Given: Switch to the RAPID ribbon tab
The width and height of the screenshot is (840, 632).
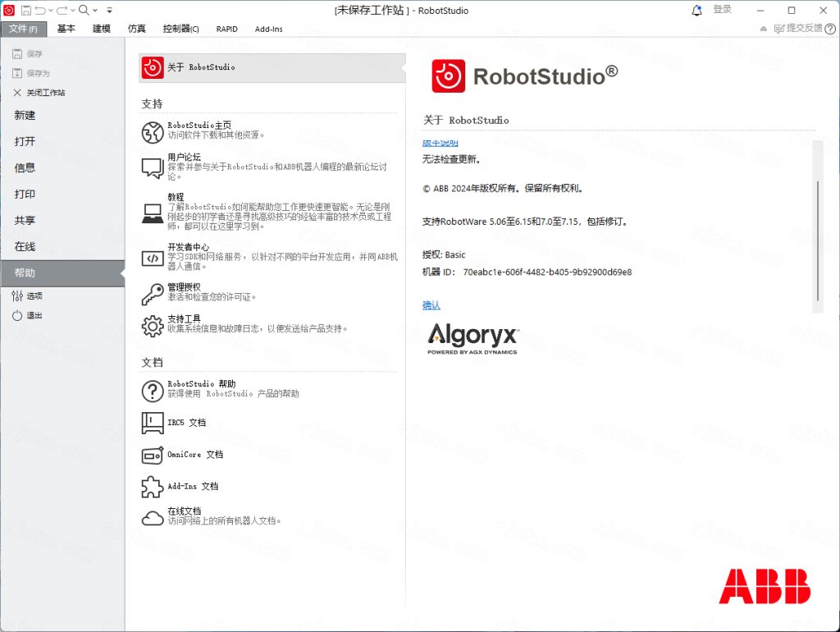Looking at the screenshot, I should tap(227, 29).
